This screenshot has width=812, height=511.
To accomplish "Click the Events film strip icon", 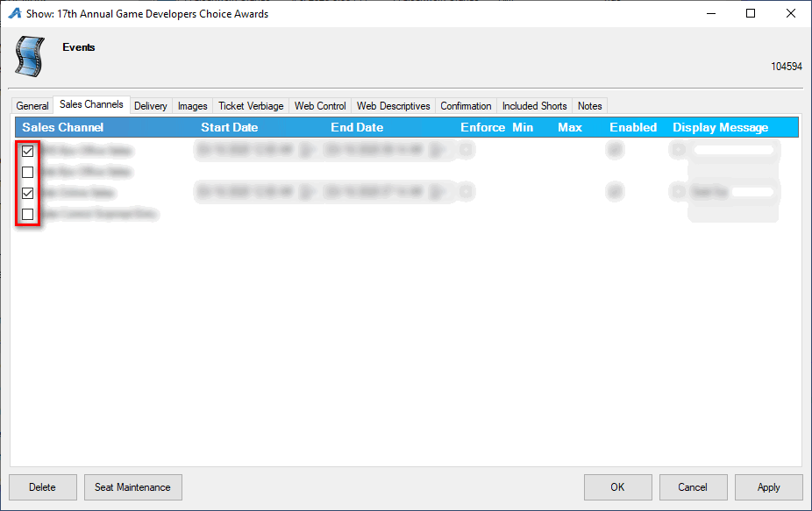I will (30, 56).
